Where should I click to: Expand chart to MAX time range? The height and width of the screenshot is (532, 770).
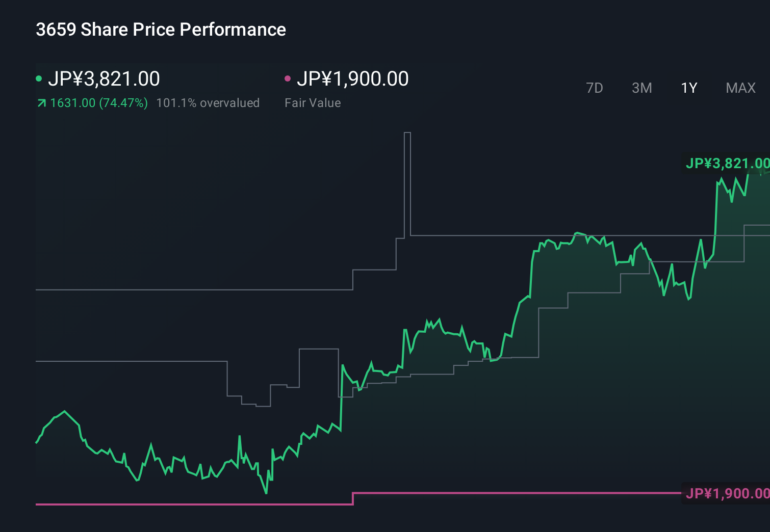click(x=740, y=88)
